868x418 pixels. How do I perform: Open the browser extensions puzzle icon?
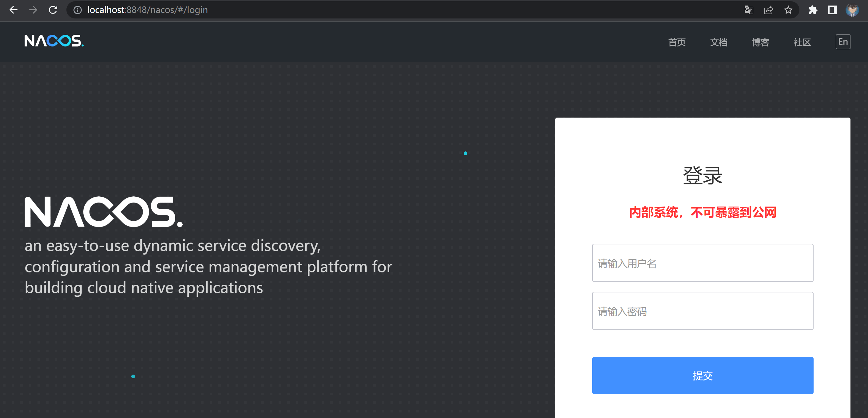point(813,10)
